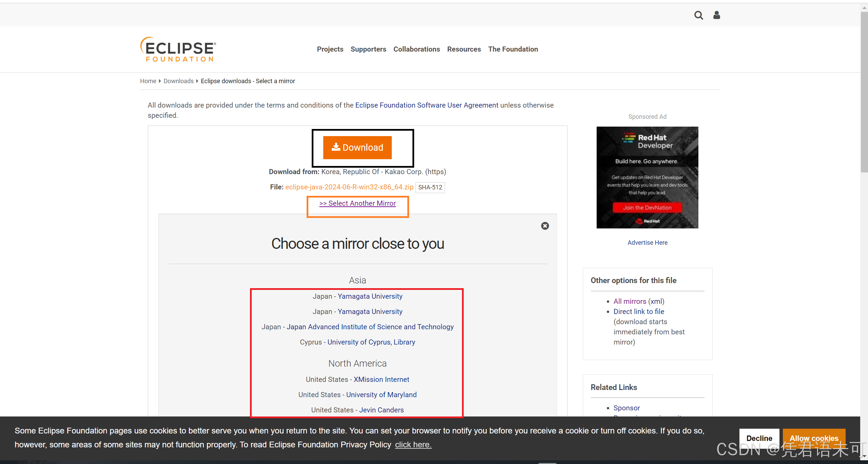The image size is (868, 464).
Task: Open the Supporters menu
Action: pos(368,49)
